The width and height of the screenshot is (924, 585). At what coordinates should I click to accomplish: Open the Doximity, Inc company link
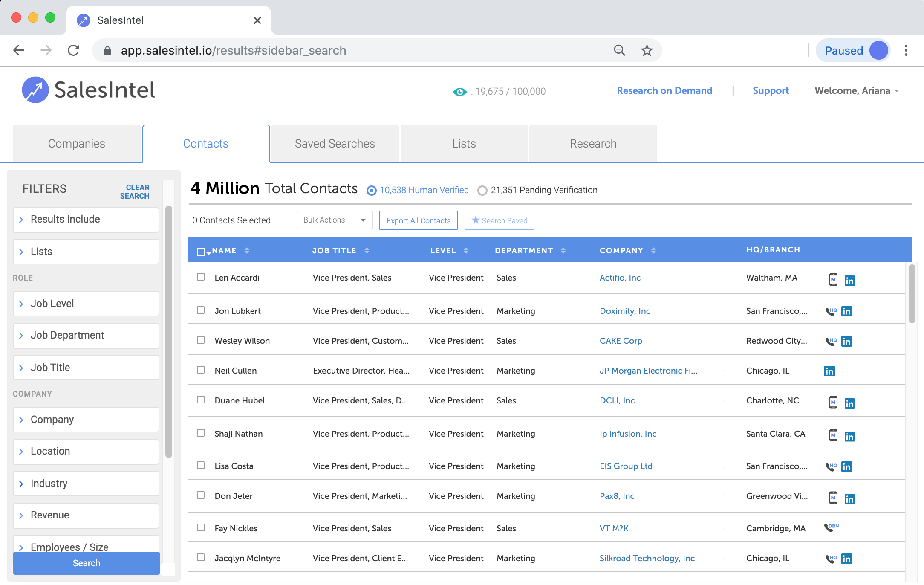(x=625, y=311)
